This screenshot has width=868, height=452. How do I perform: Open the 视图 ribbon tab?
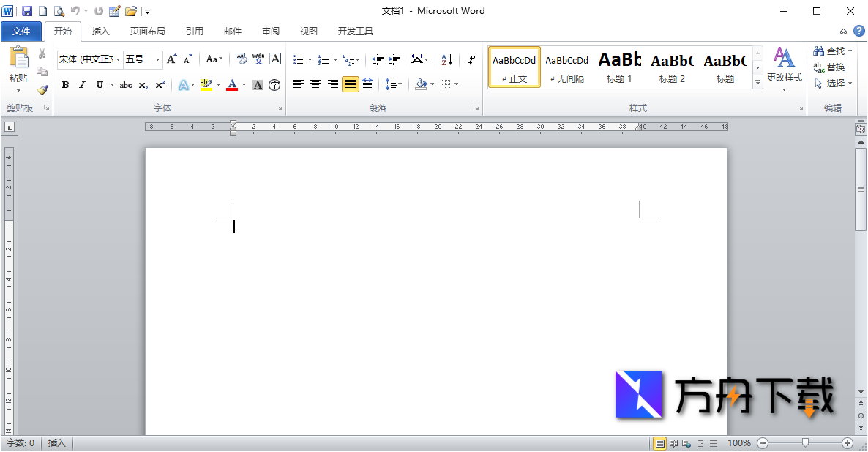pos(308,31)
